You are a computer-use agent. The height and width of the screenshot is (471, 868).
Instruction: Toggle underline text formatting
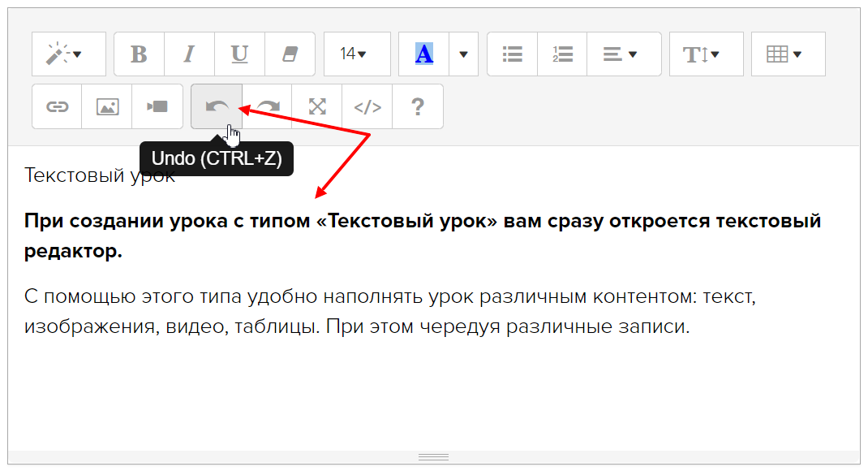(x=239, y=54)
